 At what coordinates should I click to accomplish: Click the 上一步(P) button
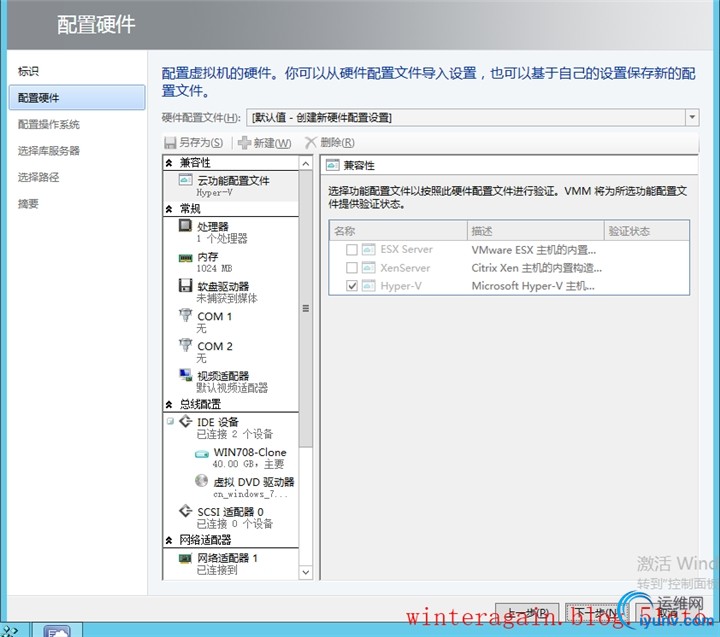tap(527, 613)
